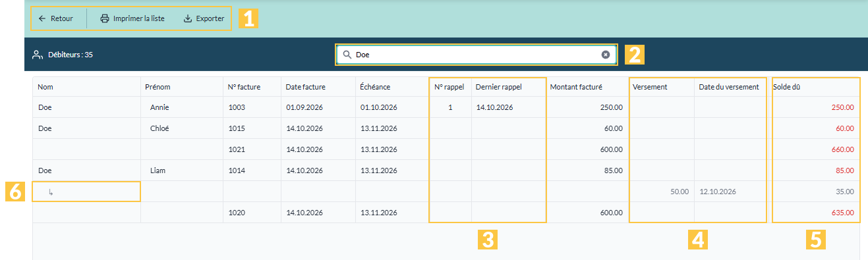868x260 pixels.
Task: Click the printer icon for Imprimer la liste
Action: (x=105, y=18)
